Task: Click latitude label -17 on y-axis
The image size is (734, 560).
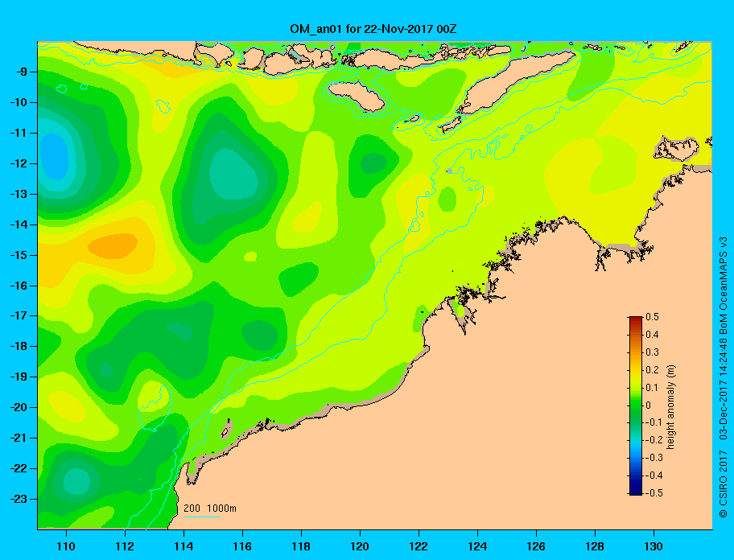Action: (x=18, y=315)
